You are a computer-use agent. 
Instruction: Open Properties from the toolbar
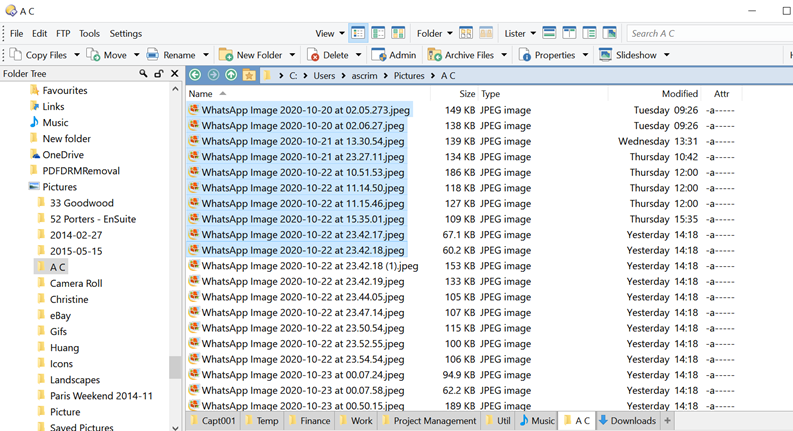point(547,55)
